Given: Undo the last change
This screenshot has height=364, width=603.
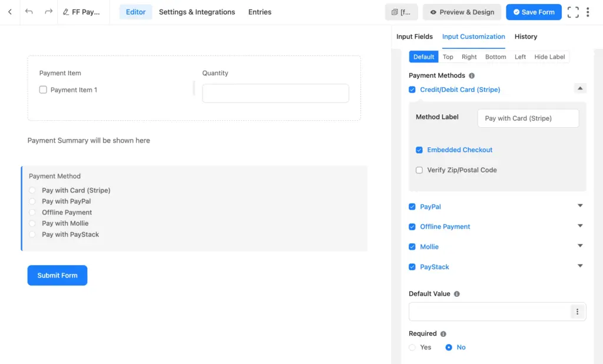Looking at the screenshot, I should coord(29,12).
